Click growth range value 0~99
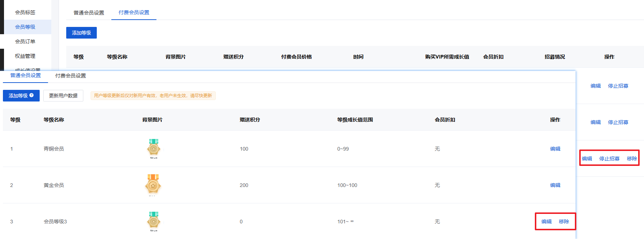The height and width of the screenshot is (239, 644). click(x=343, y=149)
